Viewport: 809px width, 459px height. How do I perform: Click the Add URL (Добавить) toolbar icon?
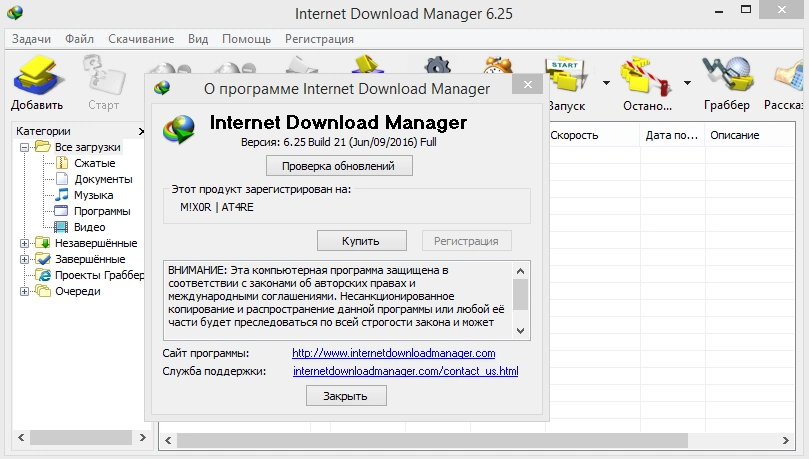[x=37, y=77]
